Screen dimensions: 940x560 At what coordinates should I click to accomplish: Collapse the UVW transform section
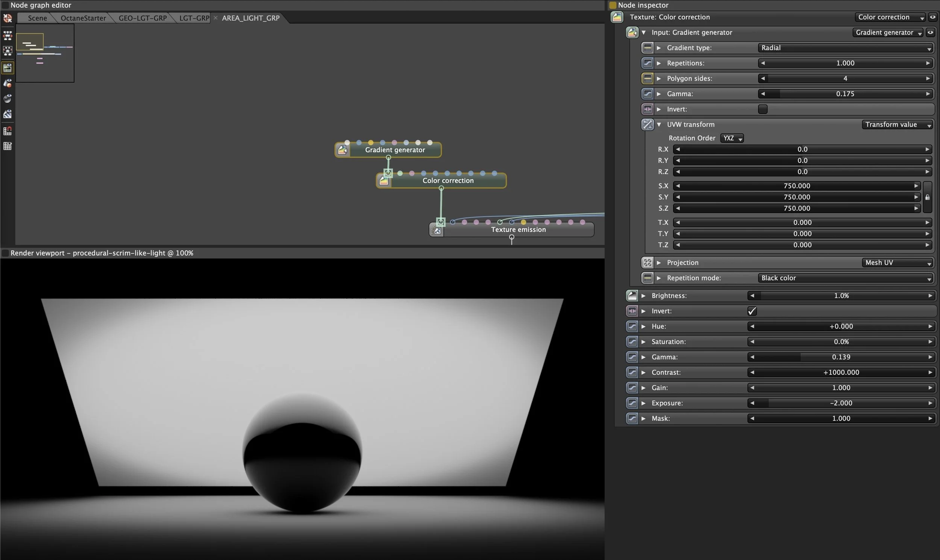tap(659, 124)
